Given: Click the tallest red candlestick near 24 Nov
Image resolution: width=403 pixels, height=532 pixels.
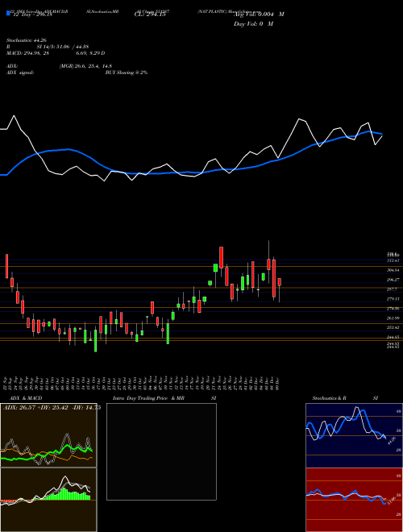Looking at the screenshot, I should 221,257.
